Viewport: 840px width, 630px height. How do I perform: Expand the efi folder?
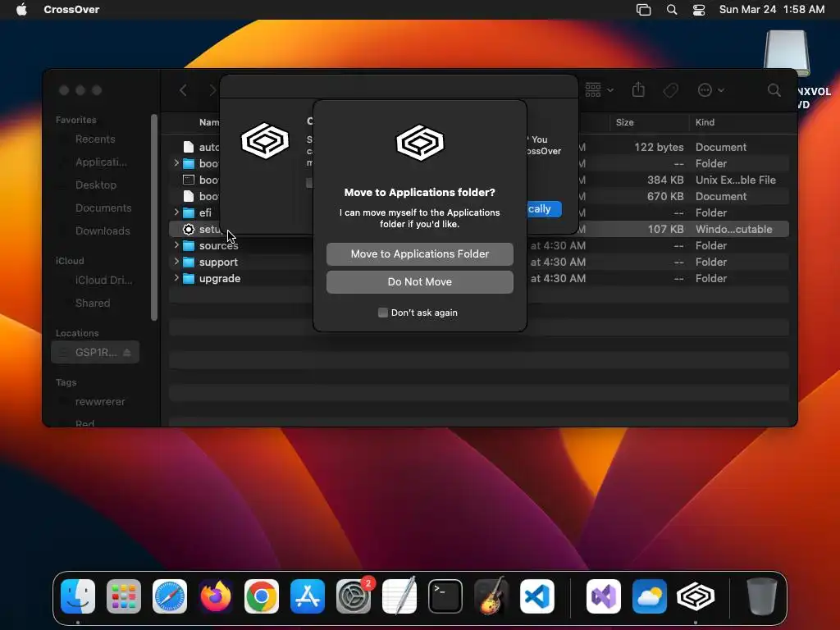coord(176,212)
